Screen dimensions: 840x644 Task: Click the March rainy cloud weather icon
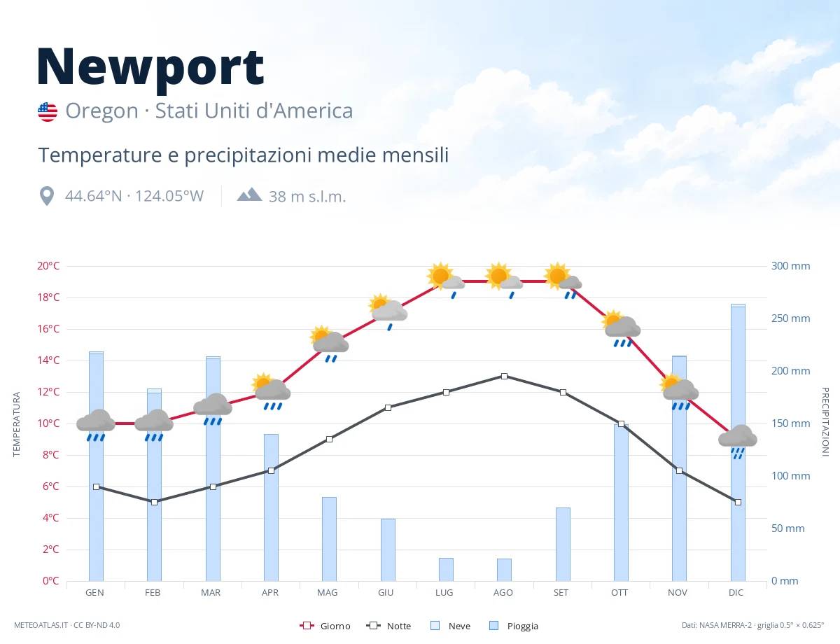point(213,409)
